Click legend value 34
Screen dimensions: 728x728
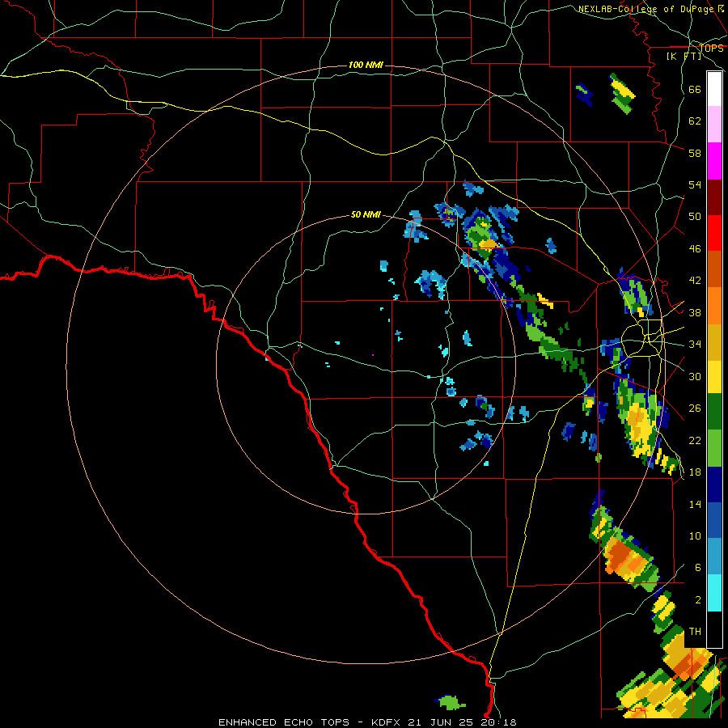(x=695, y=345)
